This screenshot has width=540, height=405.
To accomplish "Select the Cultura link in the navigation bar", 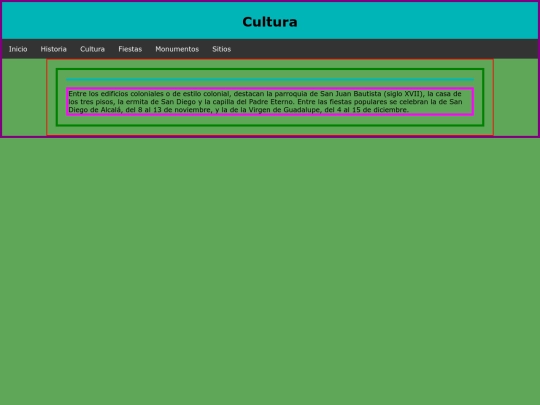I will point(92,49).
